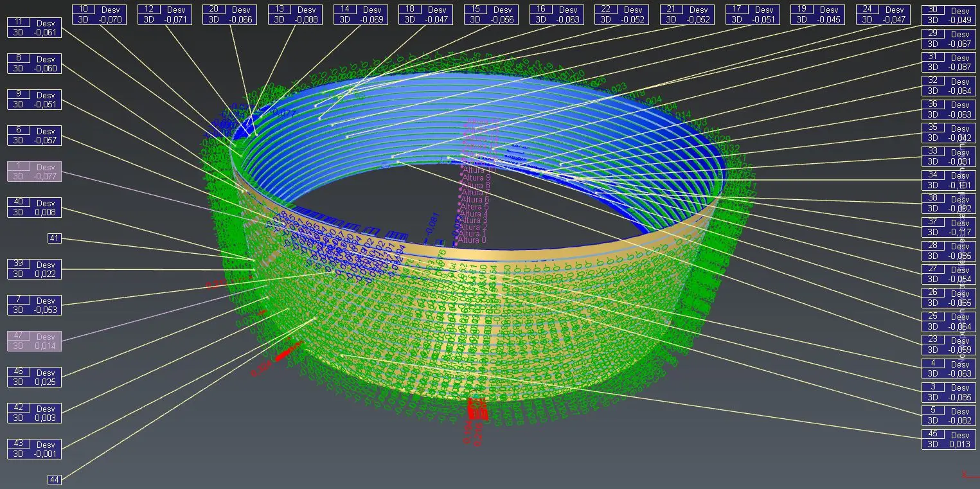Pick deviation label 46 showing 0,025
980x489 pixels.
click(34, 377)
